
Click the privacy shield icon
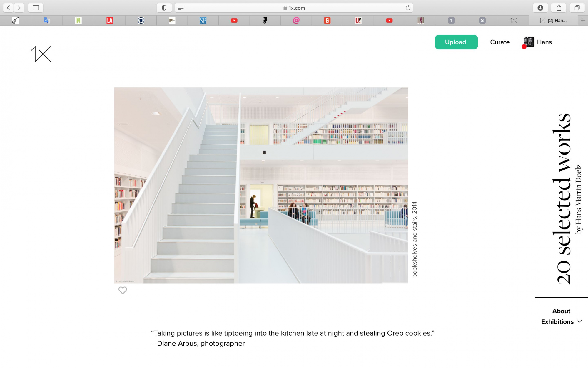[x=164, y=8]
